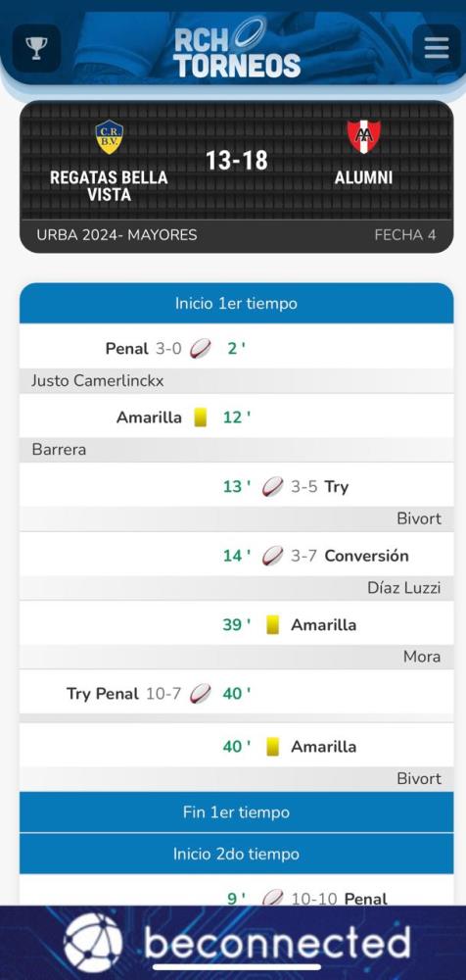Tap the Regatas Bella Vista crest
Viewport: 466px width, 980px height.
coord(109,137)
